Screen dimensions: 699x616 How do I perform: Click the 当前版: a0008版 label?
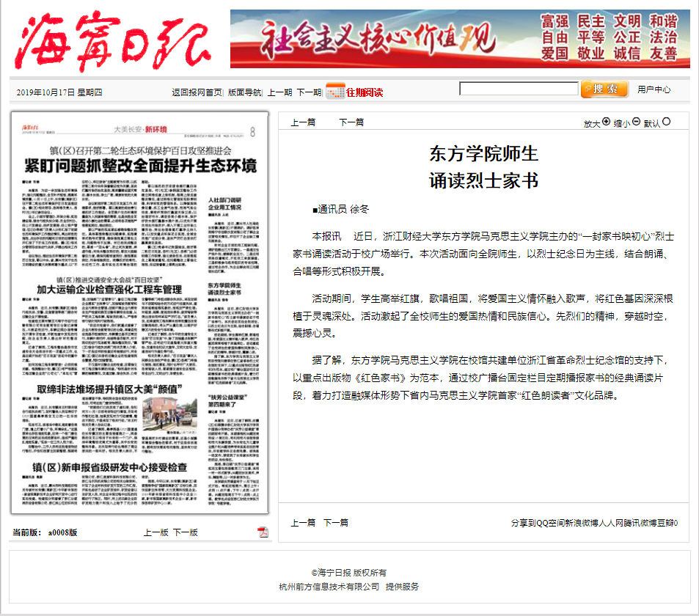pyautogui.click(x=45, y=532)
